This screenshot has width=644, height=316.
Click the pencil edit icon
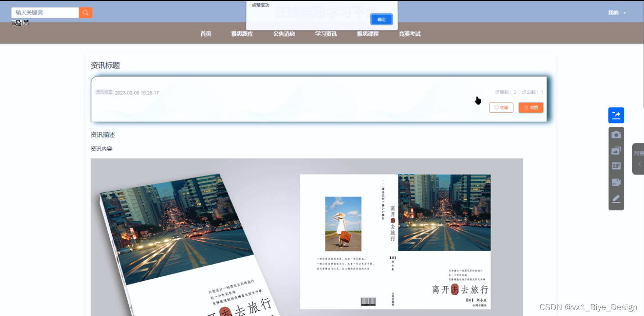(x=616, y=199)
